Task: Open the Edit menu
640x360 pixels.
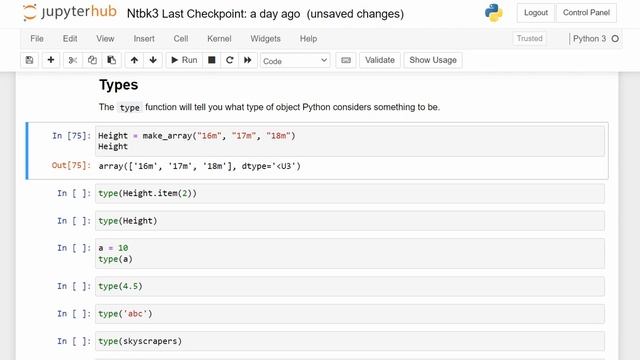Action: [70, 39]
